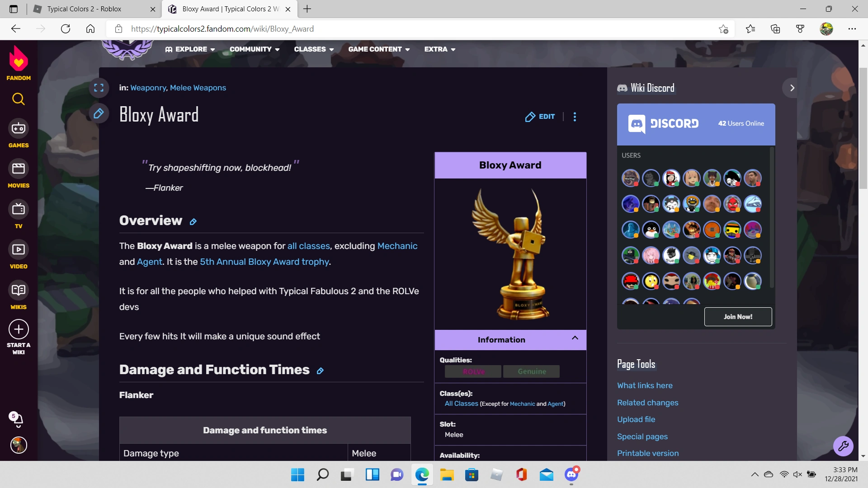Expand the Wiki Discord side panel arrow
This screenshot has width=868, height=488.
click(x=791, y=88)
